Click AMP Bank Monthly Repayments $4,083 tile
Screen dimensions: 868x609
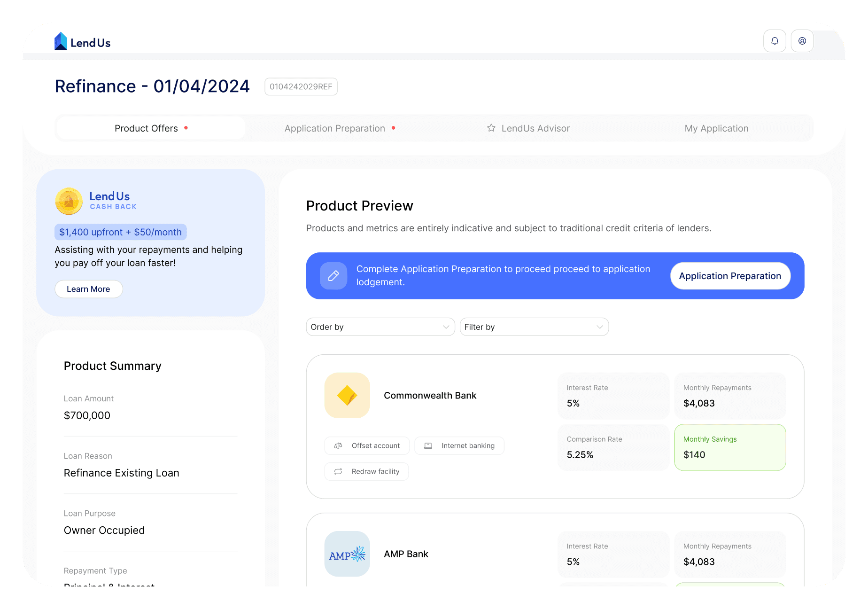point(730,554)
